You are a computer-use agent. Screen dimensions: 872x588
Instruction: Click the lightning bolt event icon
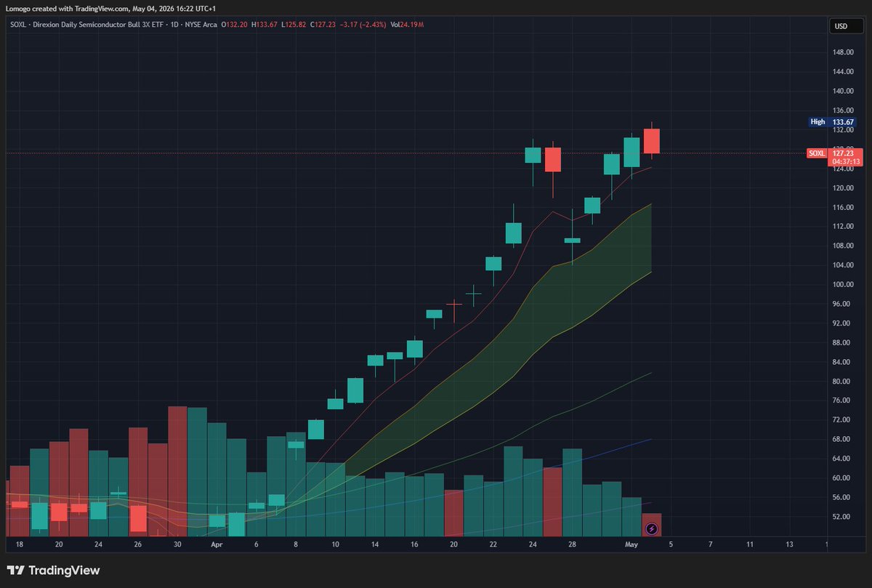[x=651, y=528]
